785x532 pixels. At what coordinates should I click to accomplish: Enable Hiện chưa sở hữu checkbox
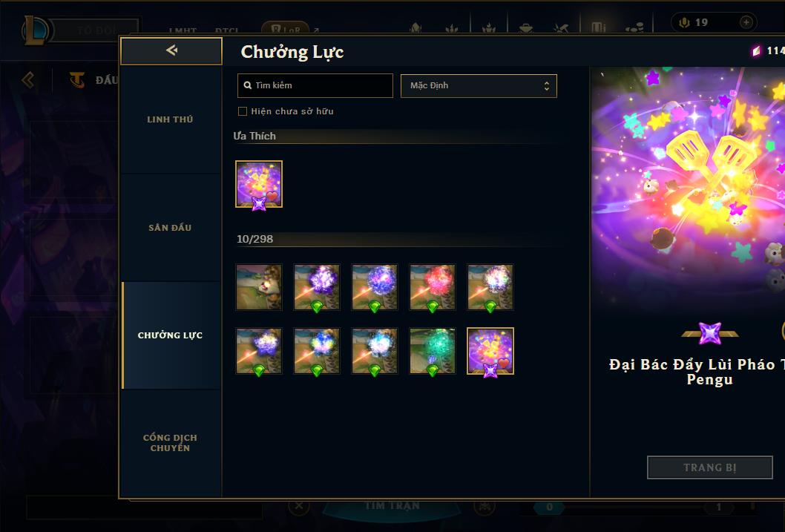click(x=243, y=111)
